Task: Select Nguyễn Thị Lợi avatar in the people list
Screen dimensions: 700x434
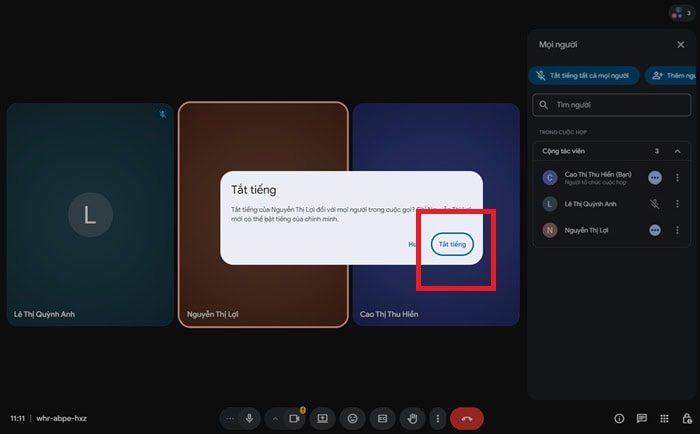Action: point(550,230)
